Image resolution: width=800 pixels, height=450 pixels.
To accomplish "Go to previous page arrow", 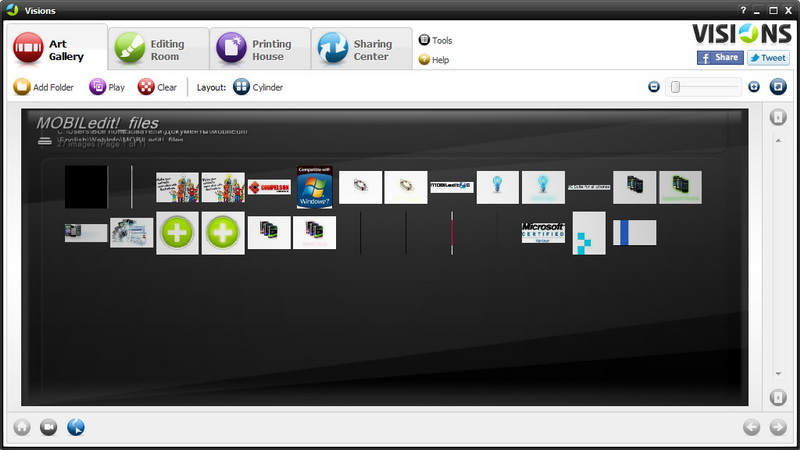I will pyautogui.click(x=751, y=427).
